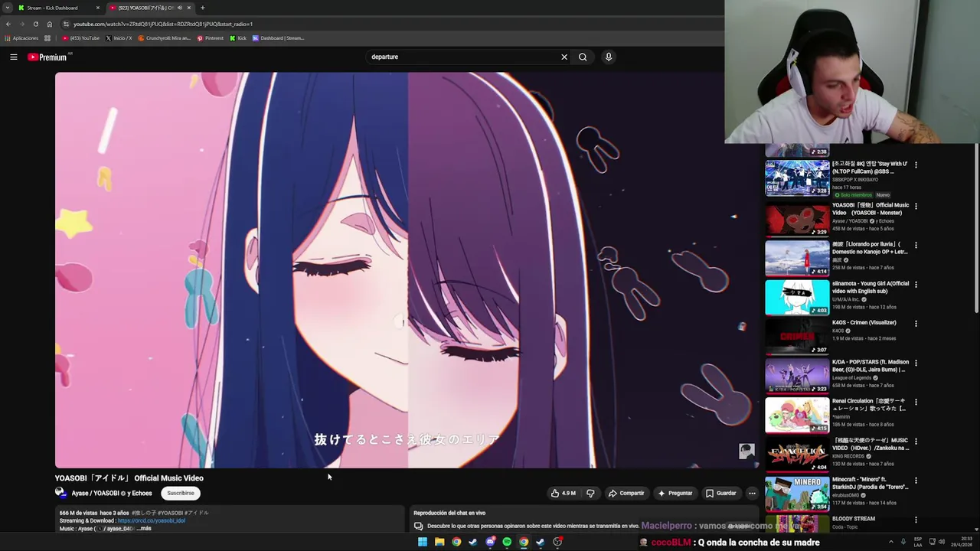Open options menu for Stay With U video
Image resolution: width=980 pixels, height=551 pixels.
click(x=916, y=165)
